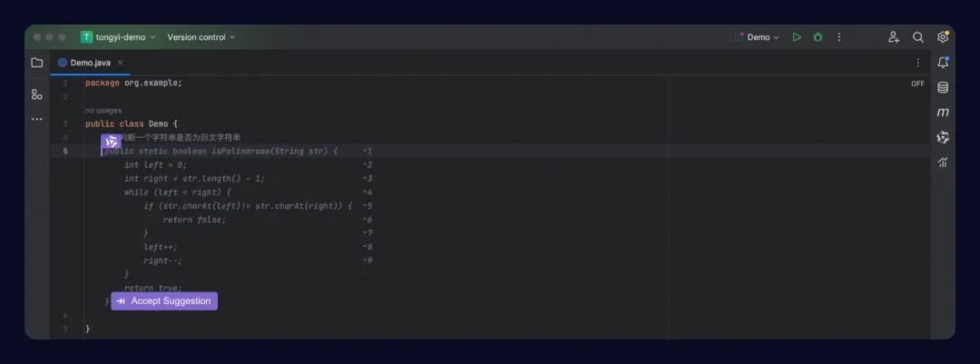Open the editor tab options kebab menu
The image size is (980, 364).
coord(917,63)
